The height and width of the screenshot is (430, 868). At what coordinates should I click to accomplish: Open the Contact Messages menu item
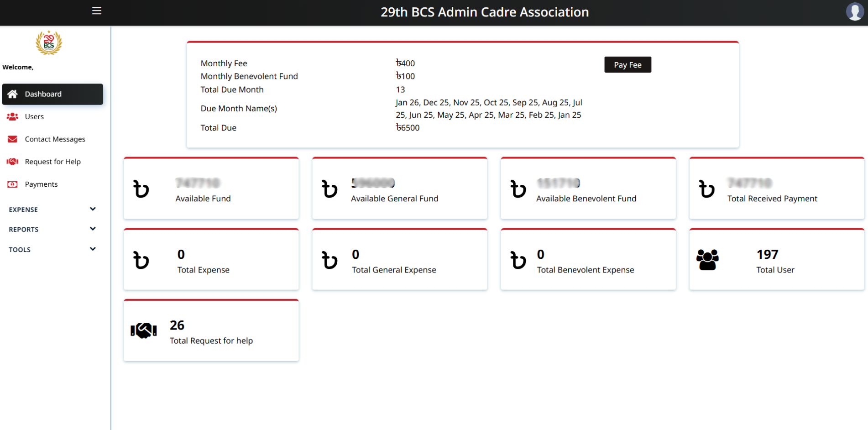tap(55, 139)
